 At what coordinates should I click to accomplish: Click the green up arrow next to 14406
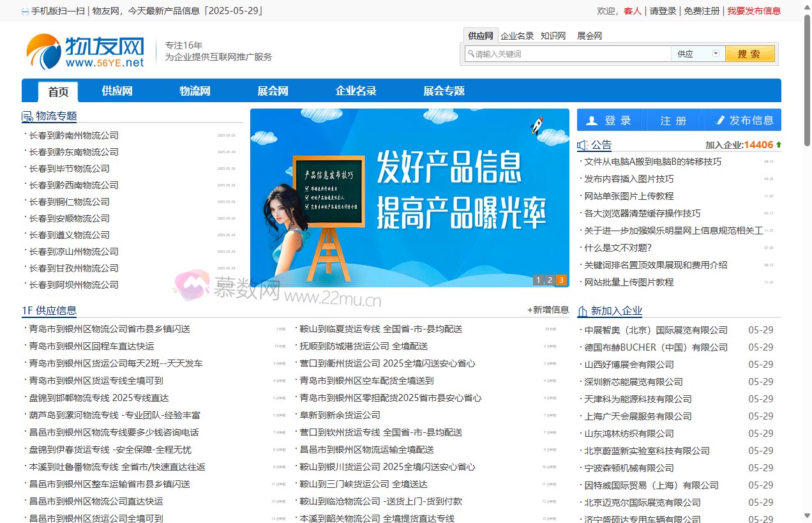point(779,144)
